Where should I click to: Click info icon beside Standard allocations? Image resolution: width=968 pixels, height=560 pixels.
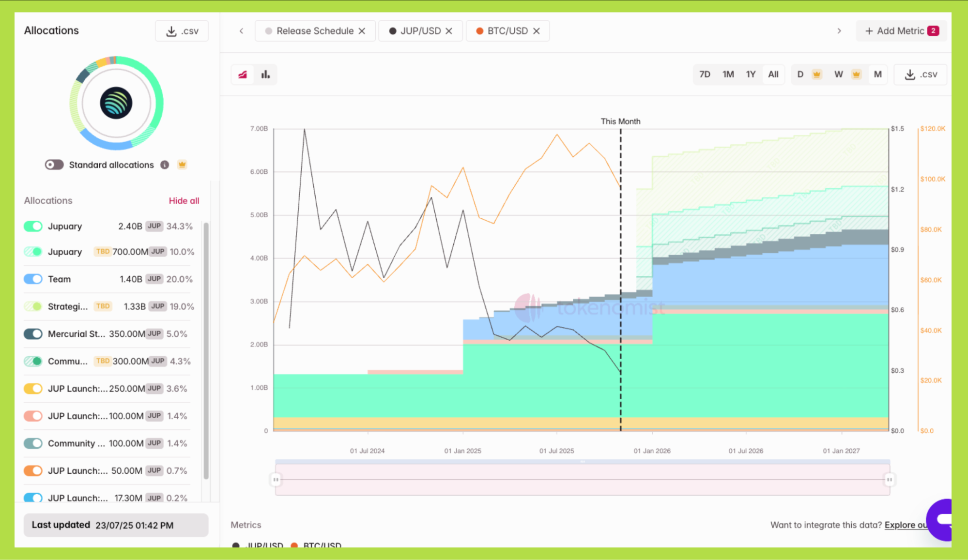tap(165, 165)
